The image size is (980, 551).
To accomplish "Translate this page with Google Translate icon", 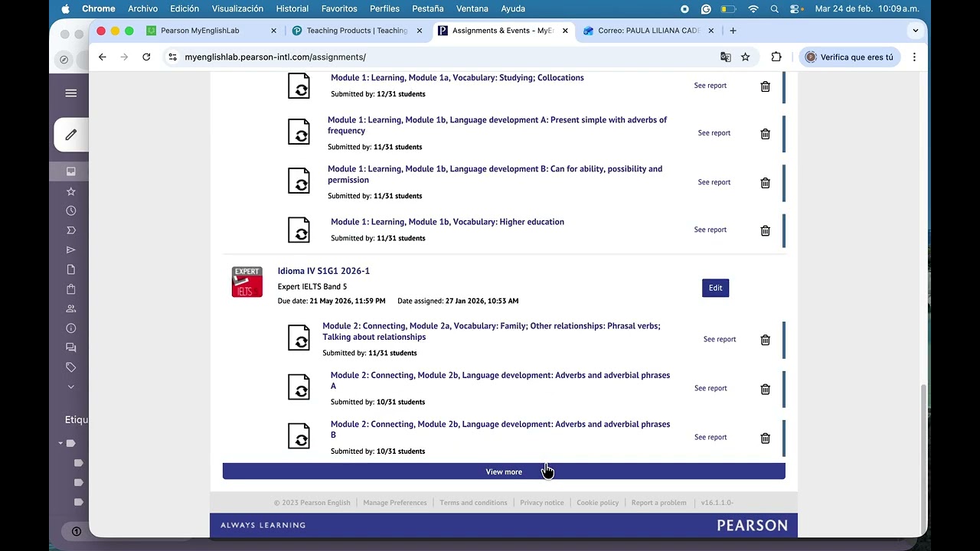I will click(726, 57).
